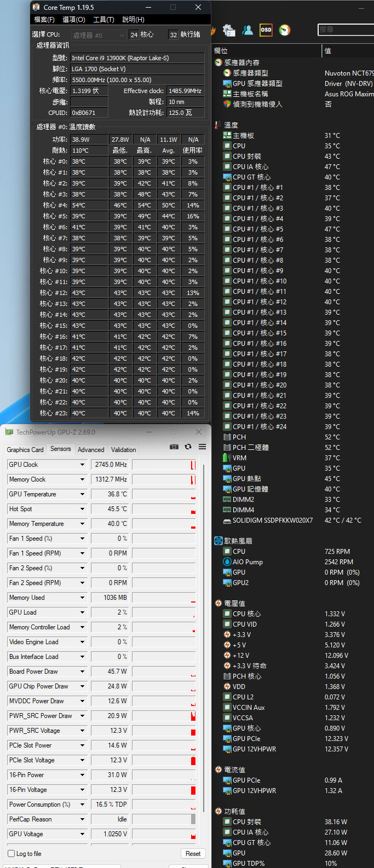Click the shield icon for 偵測到機箱侵入
Image resolution: width=374 pixels, height=868 pixels.
point(227,104)
